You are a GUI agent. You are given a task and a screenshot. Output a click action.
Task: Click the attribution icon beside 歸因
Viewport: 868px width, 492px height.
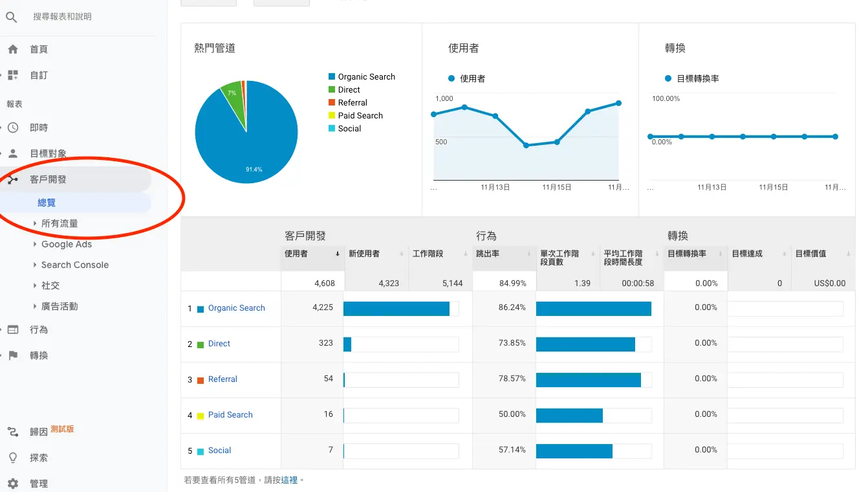[13, 432]
